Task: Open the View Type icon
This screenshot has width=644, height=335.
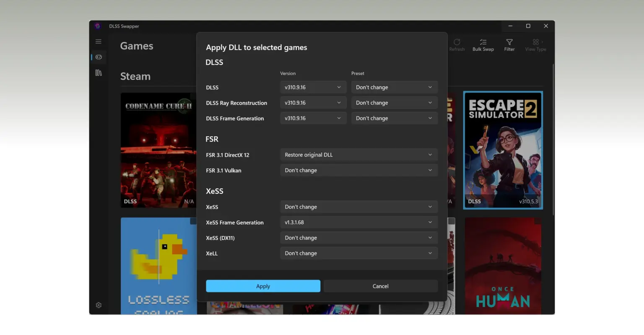Action: click(x=536, y=45)
